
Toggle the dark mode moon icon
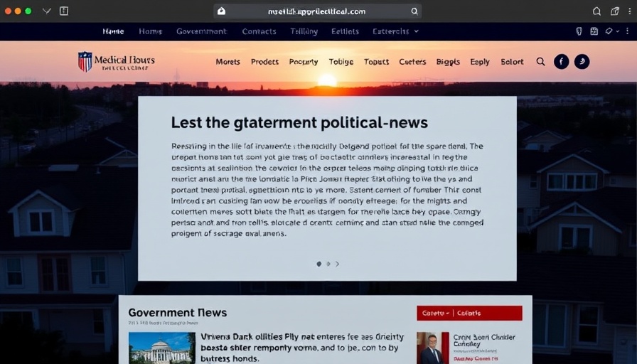(x=582, y=62)
